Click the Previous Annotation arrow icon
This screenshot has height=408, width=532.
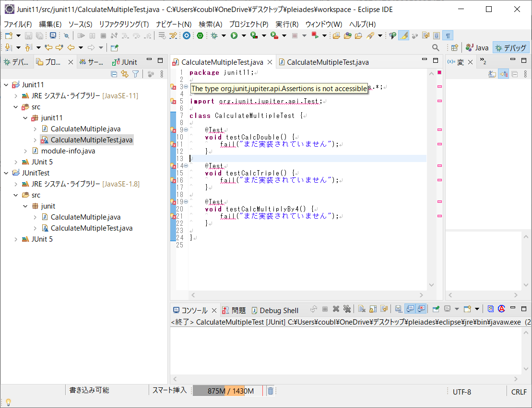(28, 48)
